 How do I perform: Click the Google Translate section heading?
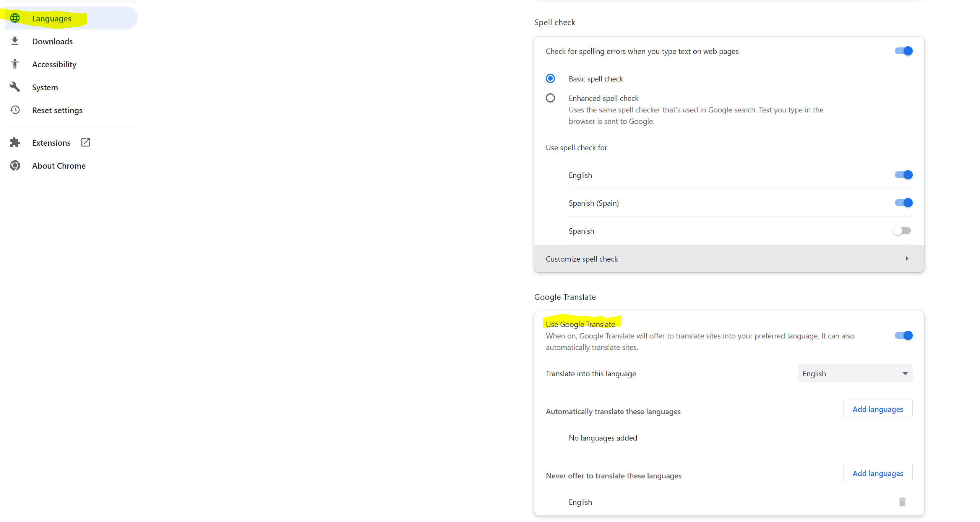[565, 297]
